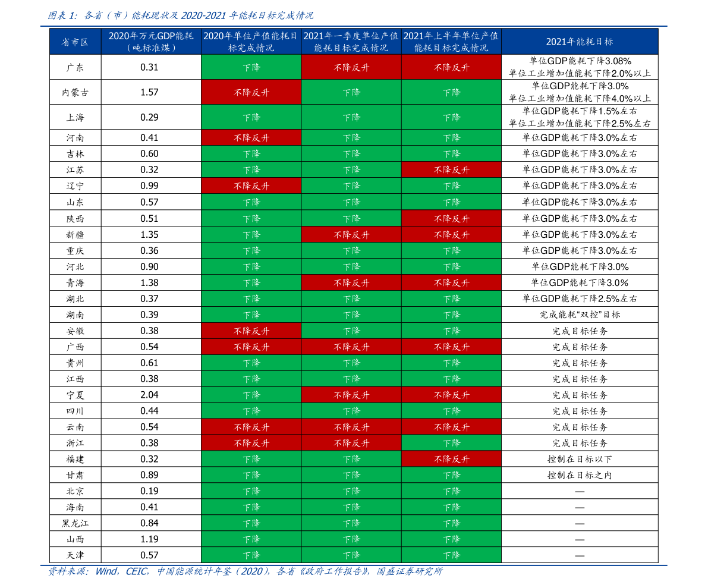Click the energy value '2.04' for 宁夏
Image resolution: width=708 pixels, height=588 pixels.
tap(149, 395)
